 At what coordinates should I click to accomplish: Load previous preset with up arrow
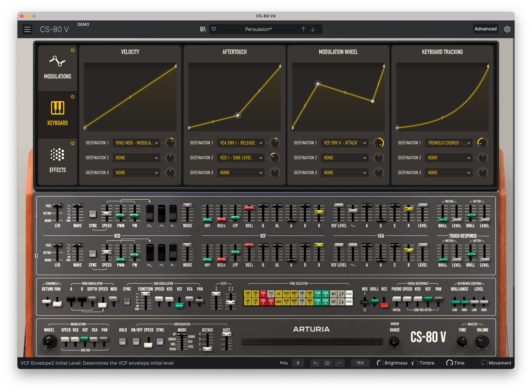[x=303, y=29]
